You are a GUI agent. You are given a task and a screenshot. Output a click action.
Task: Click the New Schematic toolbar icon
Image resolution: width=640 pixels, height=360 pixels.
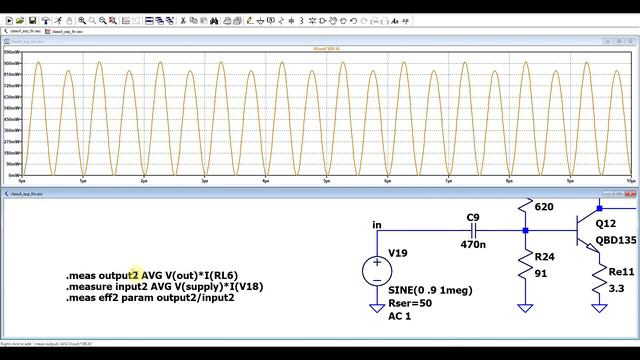tap(9, 20)
